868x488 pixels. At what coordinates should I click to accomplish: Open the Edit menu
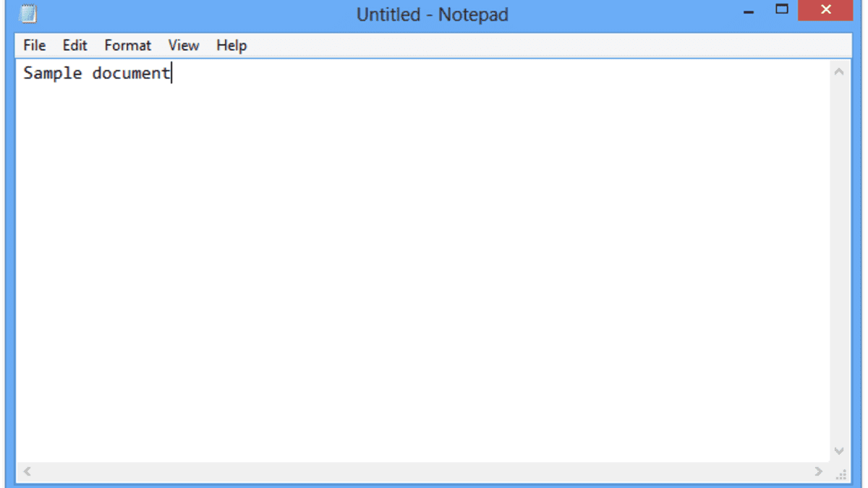75,46
